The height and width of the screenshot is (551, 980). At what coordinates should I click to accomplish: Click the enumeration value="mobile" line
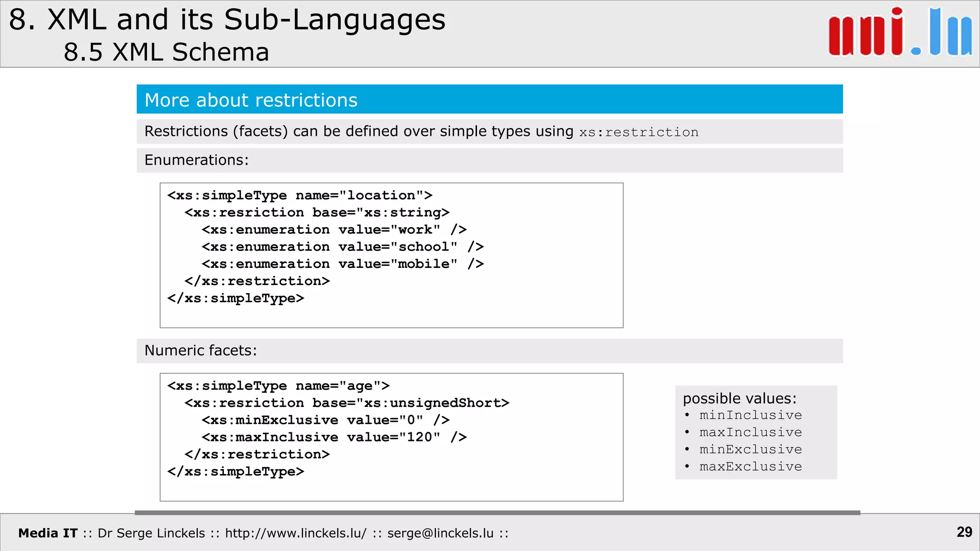343,264
